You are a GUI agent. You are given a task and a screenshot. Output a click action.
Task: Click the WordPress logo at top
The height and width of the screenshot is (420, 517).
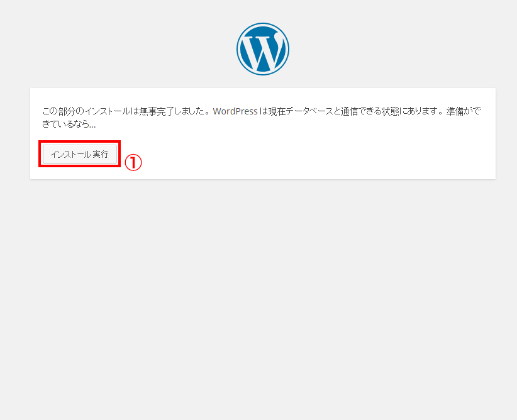263,49
